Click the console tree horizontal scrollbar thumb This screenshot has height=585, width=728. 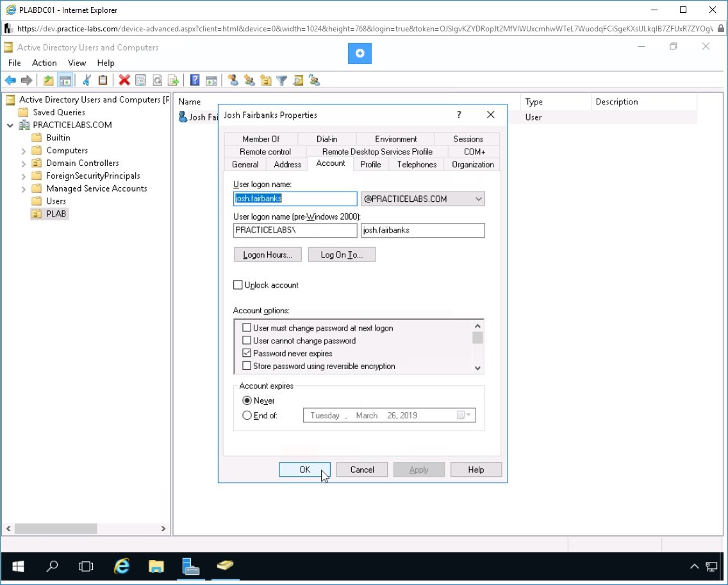coord(56,529)
